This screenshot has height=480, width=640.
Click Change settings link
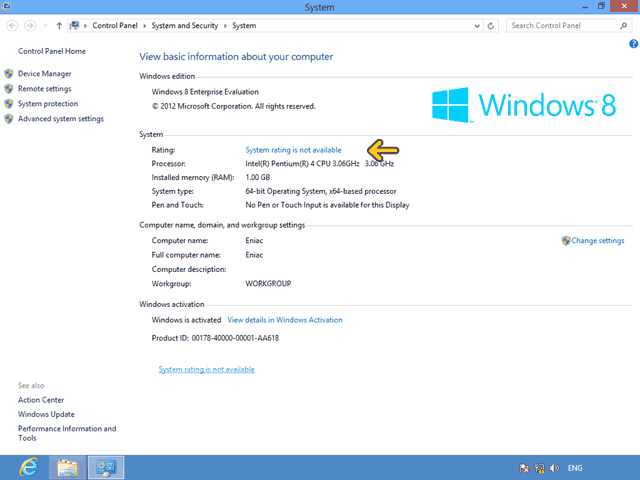[598, 240]
